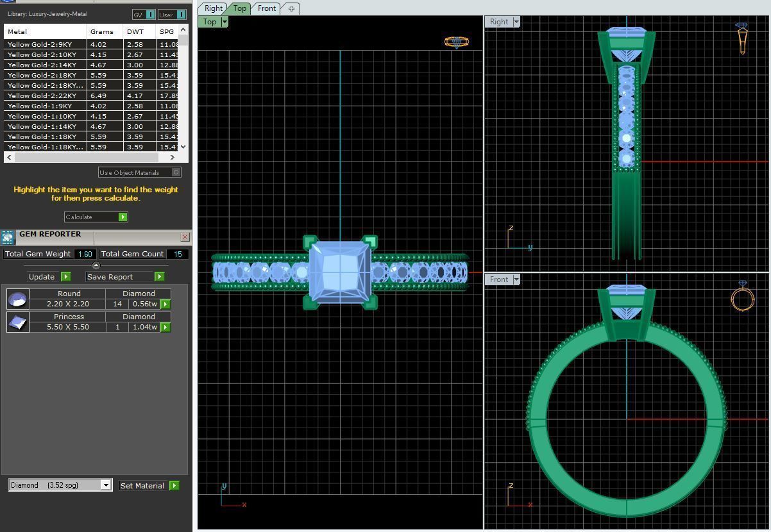Viewport: 771px width, 532px height.
Task: Click the Total Gem Weight value field
Action: [85, 254]
